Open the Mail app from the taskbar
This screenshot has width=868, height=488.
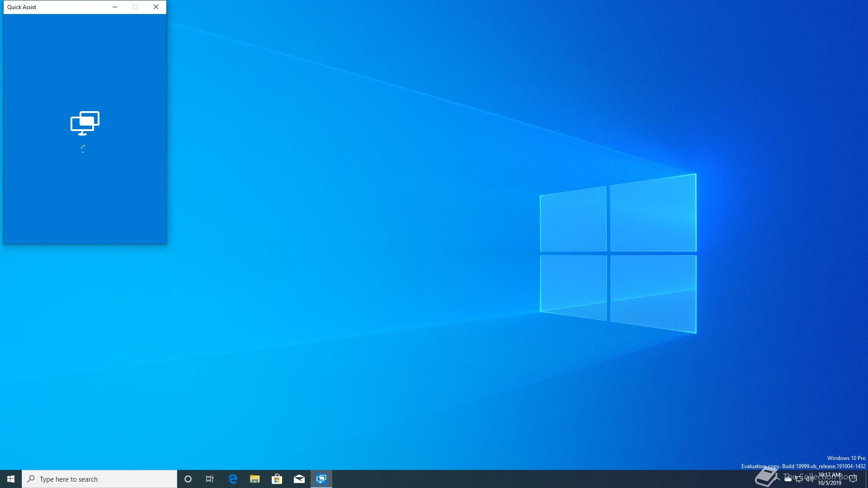point(299,479)
